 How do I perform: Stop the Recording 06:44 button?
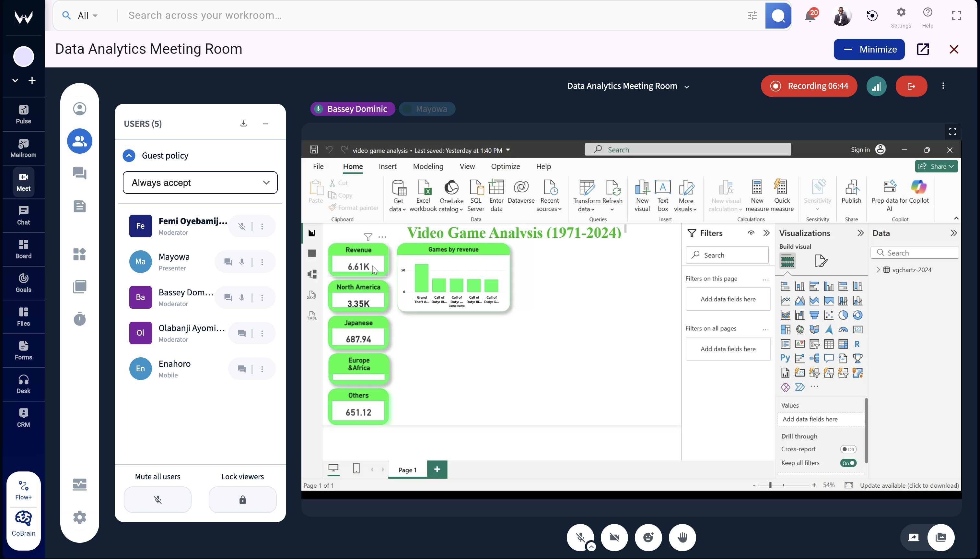click(x=809, y=86)
